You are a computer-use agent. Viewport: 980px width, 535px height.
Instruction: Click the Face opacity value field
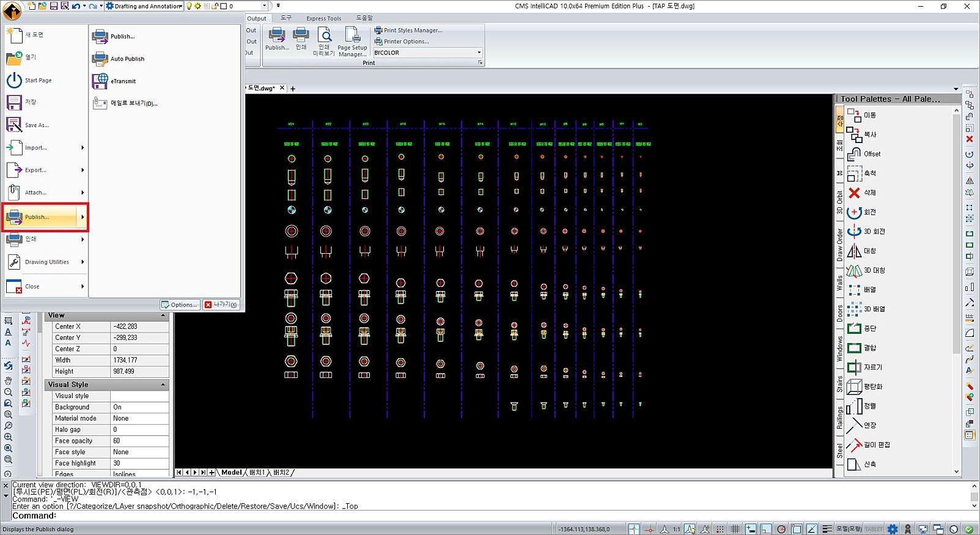[x=139, y=441]
